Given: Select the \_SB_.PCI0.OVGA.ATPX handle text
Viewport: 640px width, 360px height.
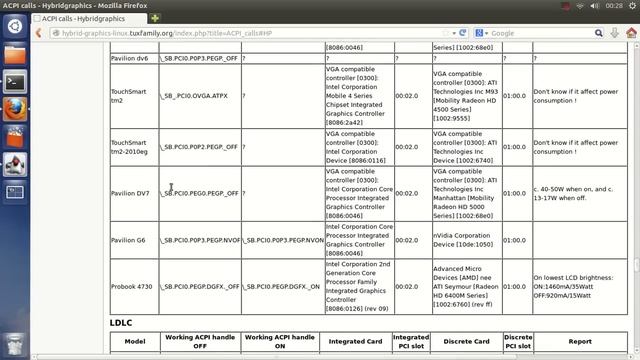Looking at the screenshot, I should (194, 96).
